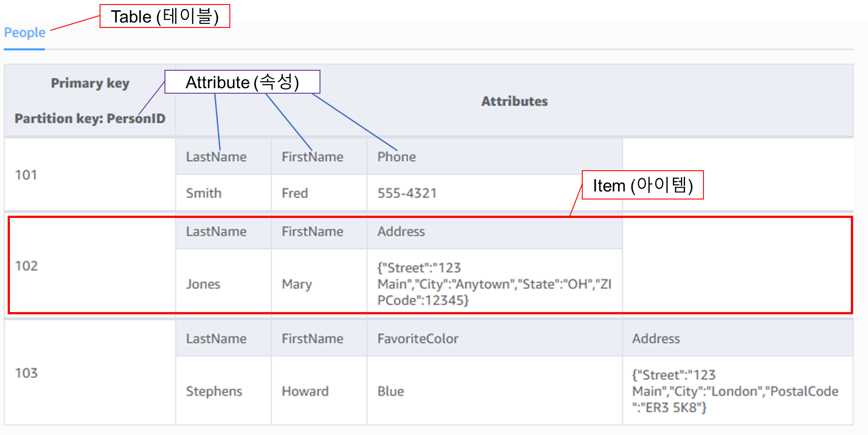Viewport: 868px width, 435px height.
Task: Click partition key value 102
Action: pyautogui.click(x=27, y=266)
